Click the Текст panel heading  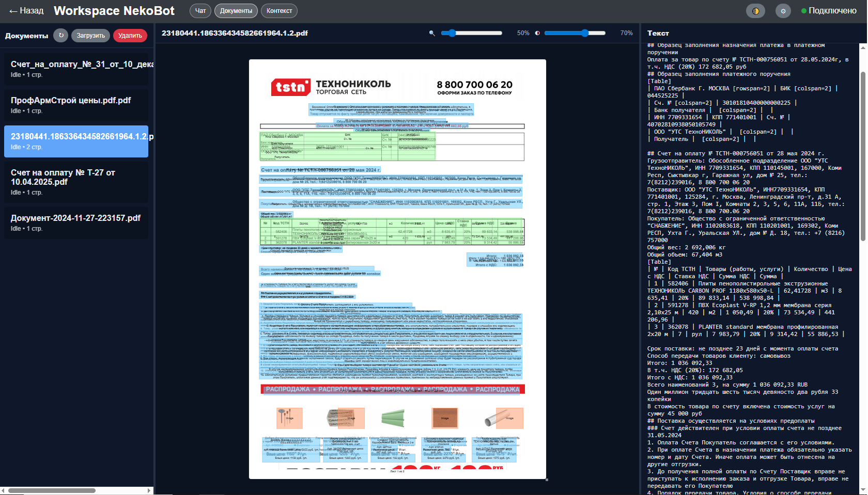coord(658,33)
